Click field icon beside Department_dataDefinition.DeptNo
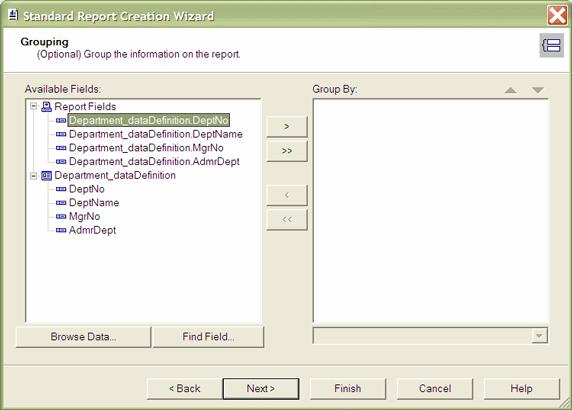Viewport: 572px width, 410px height. click(x=61, y=120)
